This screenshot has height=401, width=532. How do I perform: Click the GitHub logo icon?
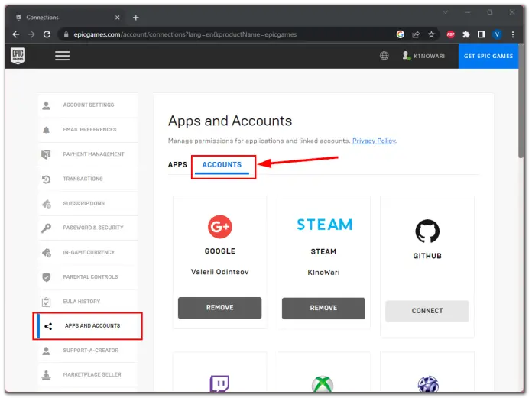tap(427, 231)
